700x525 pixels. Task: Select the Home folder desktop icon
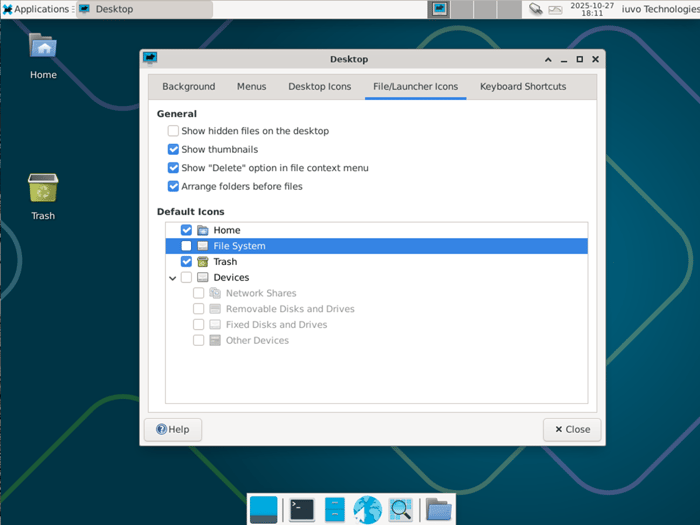point(43,55)
